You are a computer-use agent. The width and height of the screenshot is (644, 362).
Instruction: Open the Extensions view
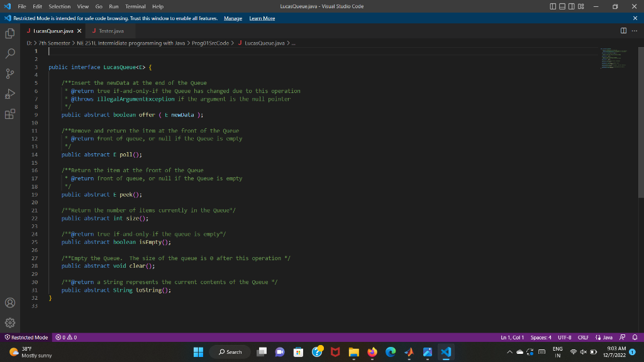tap(10, 113)
